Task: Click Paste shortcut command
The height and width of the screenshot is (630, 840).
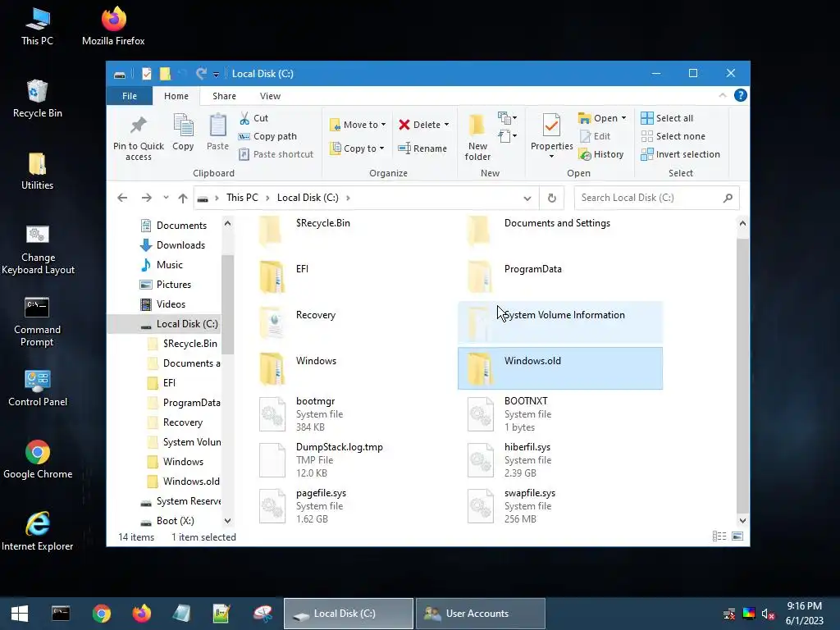Action: tap(276, 154)
